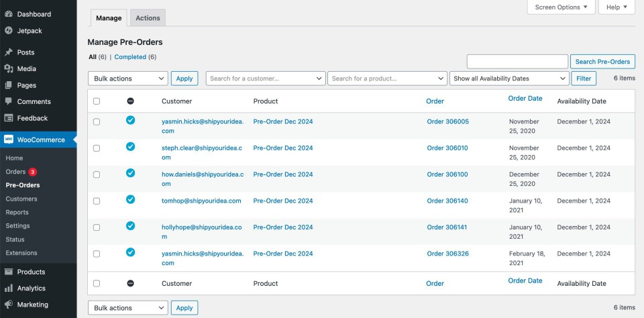This screenshot has height=318, width=644.
Task: Switch to the Actions tab
Action: pos(148,18)
